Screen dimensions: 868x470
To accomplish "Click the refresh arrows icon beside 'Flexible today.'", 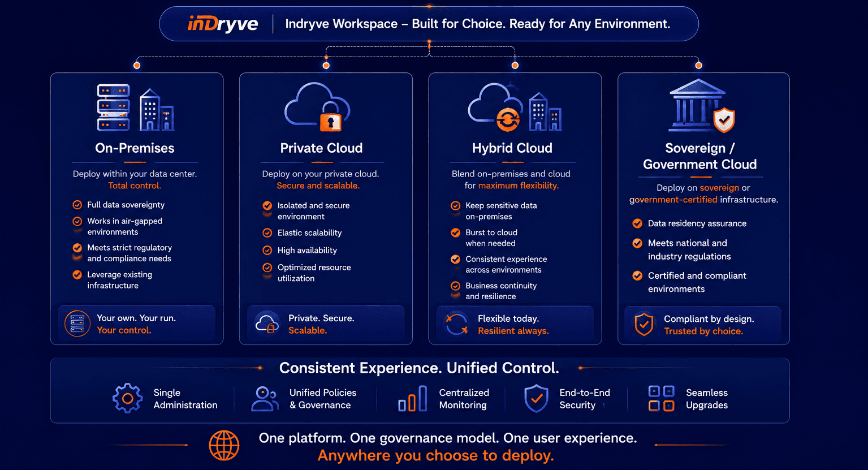I will (x=456, y=324).
